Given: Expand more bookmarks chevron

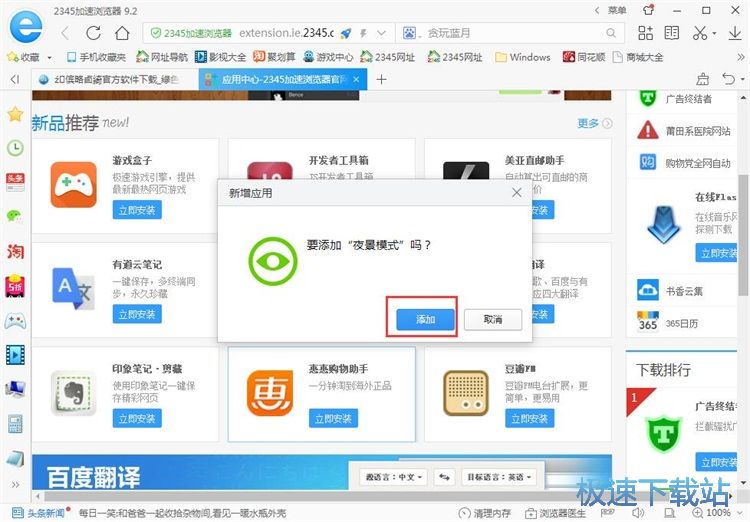Looking at the screenshot, I should [x=741, y=57].
